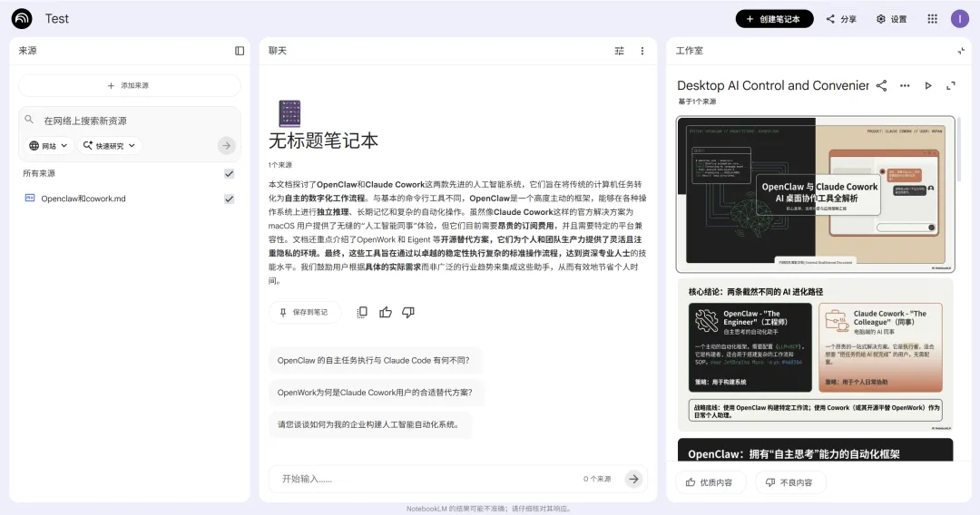Click the web search input field
980x515 pixels.
coord(130,121)
